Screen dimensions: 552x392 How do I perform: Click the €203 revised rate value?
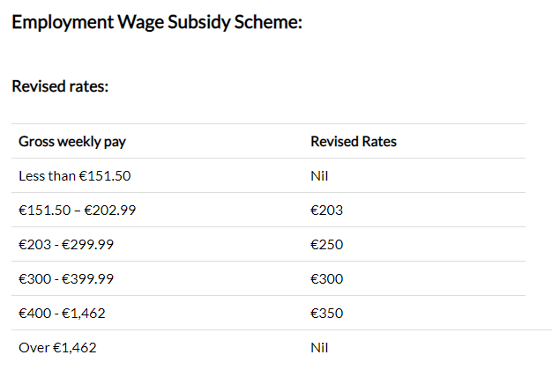326,211
